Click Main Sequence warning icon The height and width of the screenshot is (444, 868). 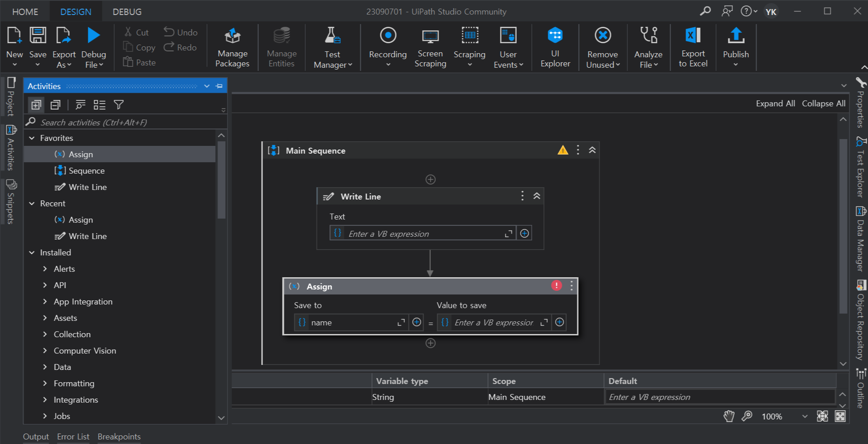563,150
